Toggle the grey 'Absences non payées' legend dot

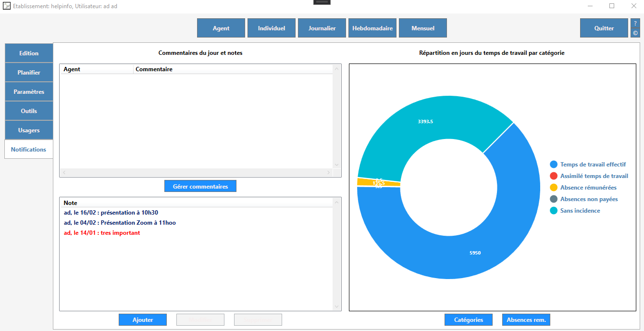(554, 199)
